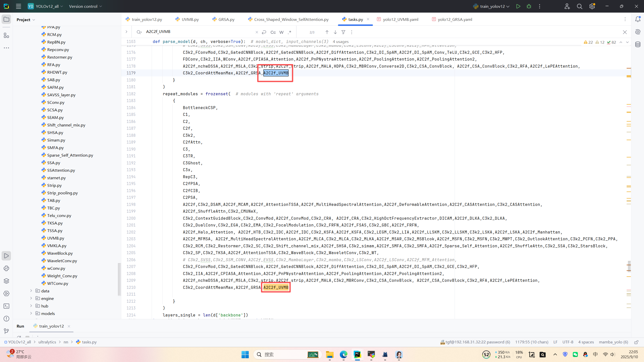This screenshot has height=362, width=644.
Task: Expand the models folder in project tree
Action: 31,313
